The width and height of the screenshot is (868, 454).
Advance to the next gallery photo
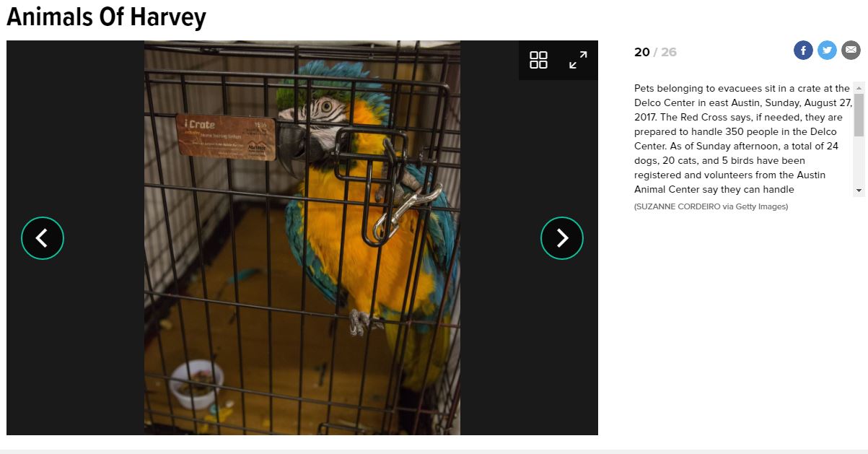562,238
